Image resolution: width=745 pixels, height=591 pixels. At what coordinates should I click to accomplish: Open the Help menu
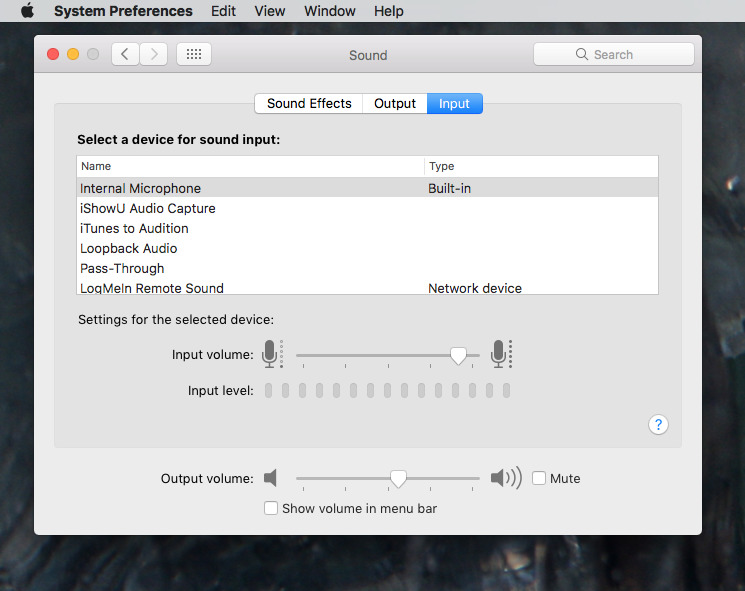coord(389,11)
